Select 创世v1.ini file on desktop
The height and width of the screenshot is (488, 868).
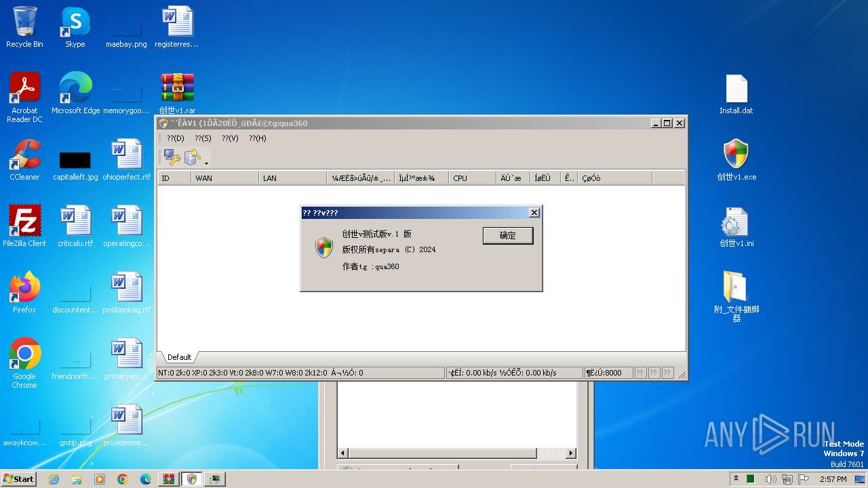pyautogui.click(x=736, y=227)
